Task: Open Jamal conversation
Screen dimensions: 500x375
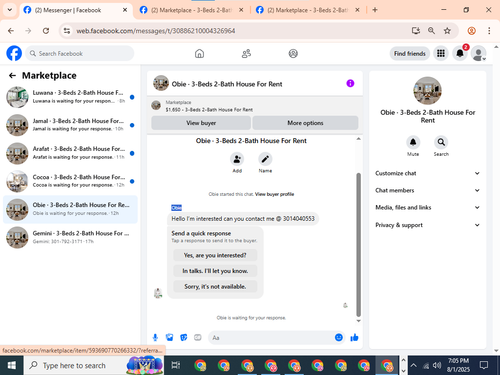Action: [x=70, y=125]
